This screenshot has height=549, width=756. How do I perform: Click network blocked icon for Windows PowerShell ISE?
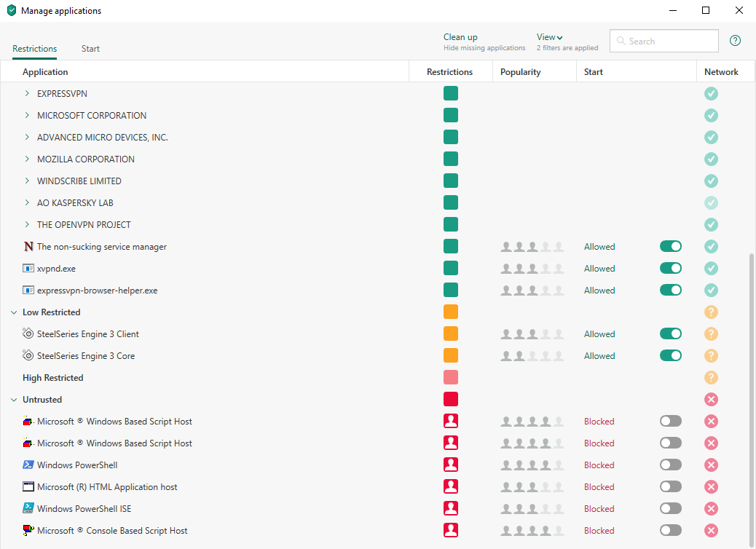712,509
